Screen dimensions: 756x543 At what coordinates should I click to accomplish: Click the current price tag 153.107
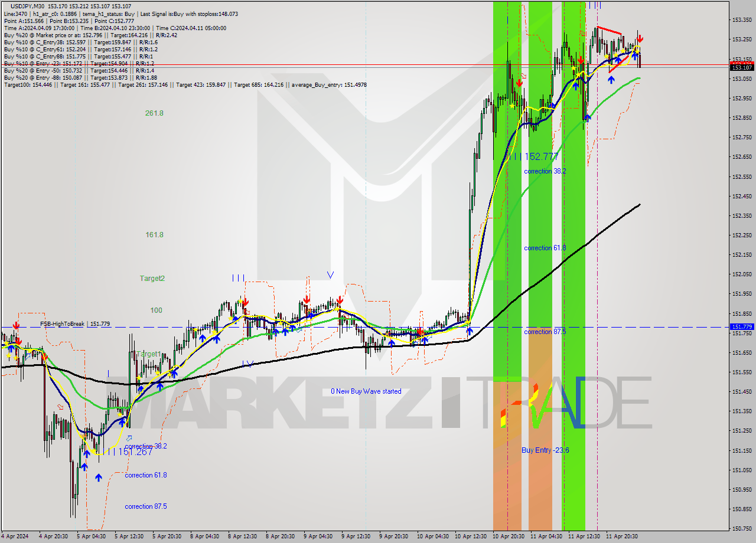click(742, 68)
